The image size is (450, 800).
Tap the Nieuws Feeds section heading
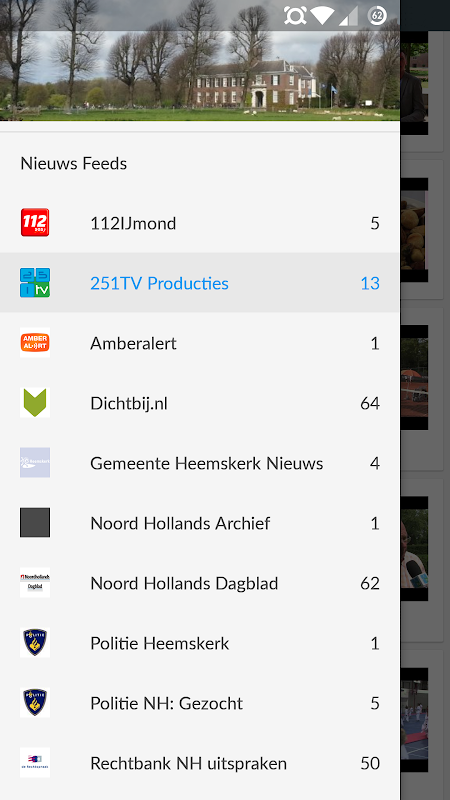[x=73, y=164]
